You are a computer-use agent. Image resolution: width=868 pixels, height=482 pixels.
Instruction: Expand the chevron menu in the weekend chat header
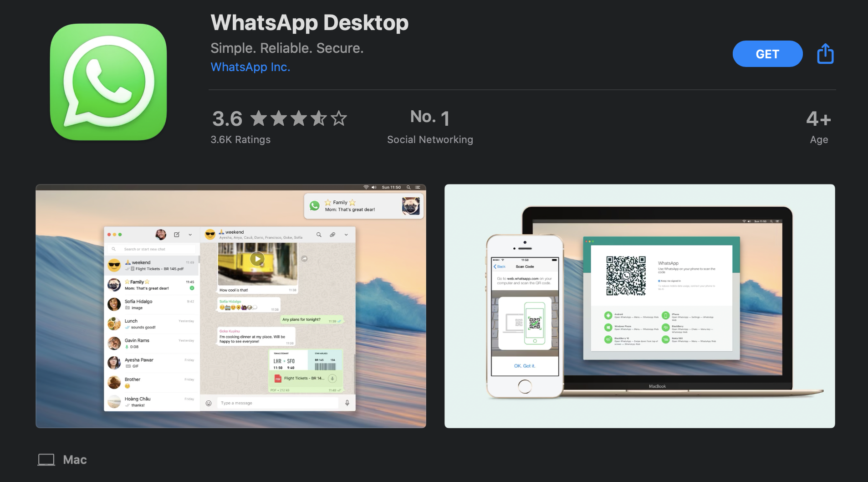[346, 235]
